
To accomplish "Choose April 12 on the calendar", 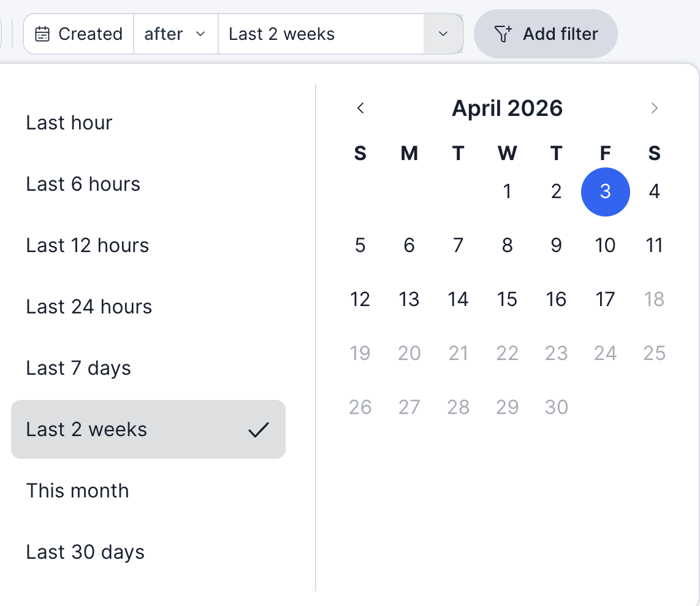I will 360,299.
